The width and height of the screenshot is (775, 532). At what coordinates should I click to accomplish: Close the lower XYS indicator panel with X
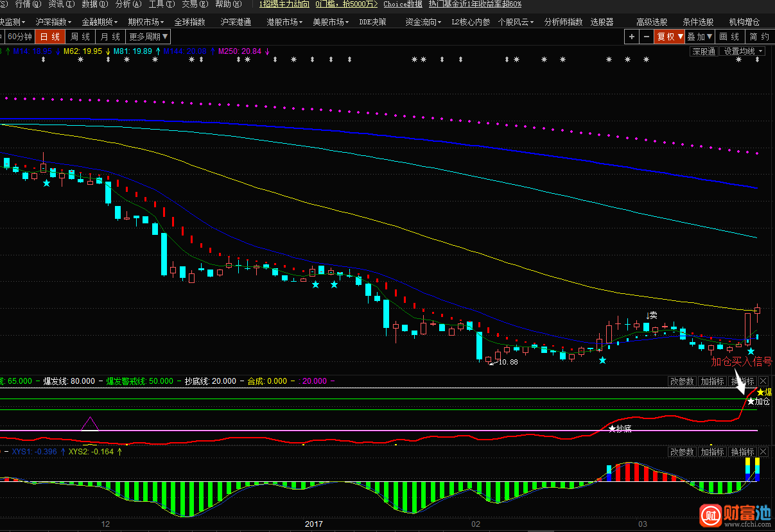click(x=763, y=452)
